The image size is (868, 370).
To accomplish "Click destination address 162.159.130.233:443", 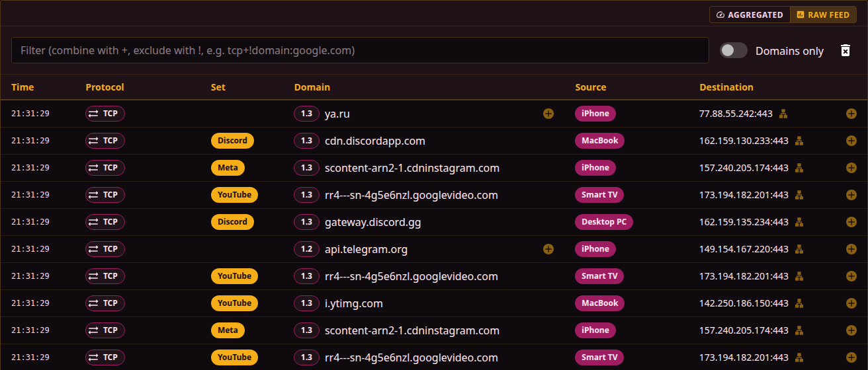I will point(744,141).
